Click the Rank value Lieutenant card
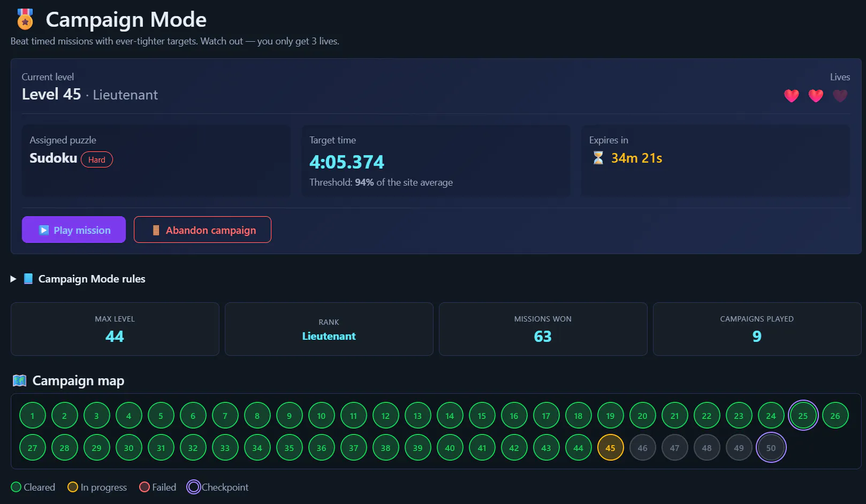 pyautogui.click(x=329, y=329)
